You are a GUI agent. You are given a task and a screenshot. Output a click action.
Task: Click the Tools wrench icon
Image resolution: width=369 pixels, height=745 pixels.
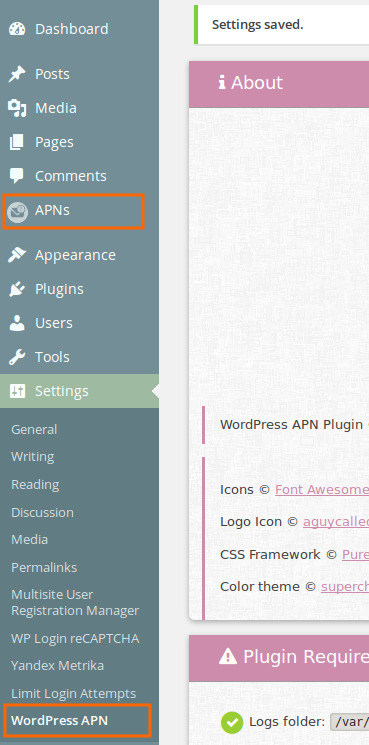point(17,357)
